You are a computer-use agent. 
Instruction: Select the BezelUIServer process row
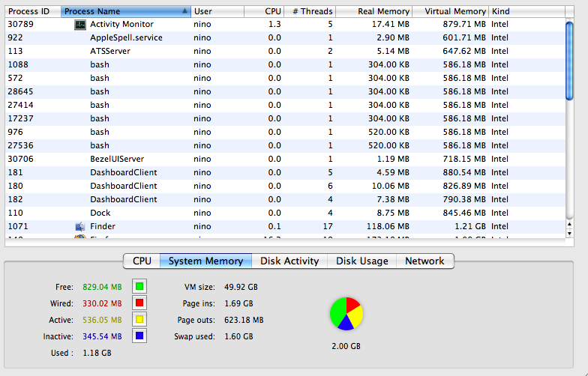pyautogui.click(x=285, y=159)
